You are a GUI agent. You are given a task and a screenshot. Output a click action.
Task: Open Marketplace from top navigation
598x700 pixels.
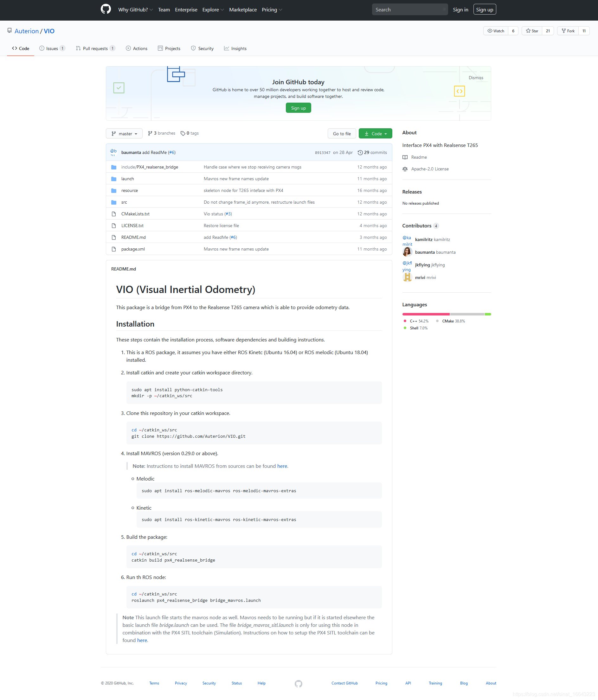tap(243, 10)
